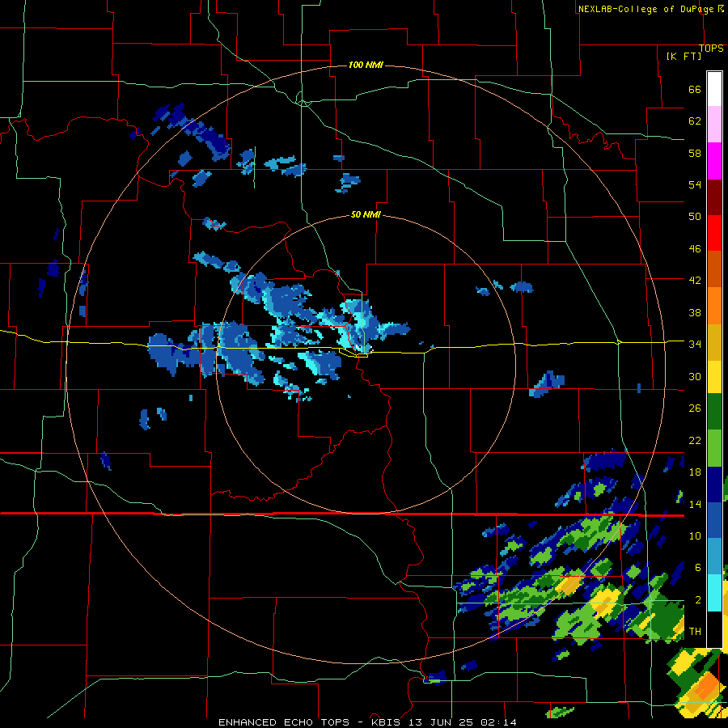Click the bright red swatch between 46 and 50
Viewport: 728px width, 728px height.
tap(714, 233)
